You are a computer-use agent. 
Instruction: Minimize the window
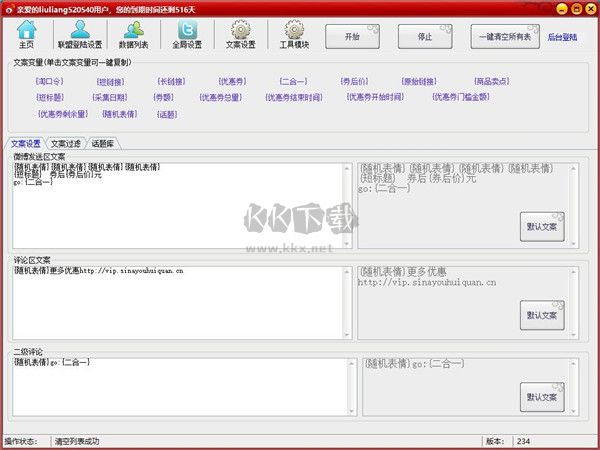(562, 9)
